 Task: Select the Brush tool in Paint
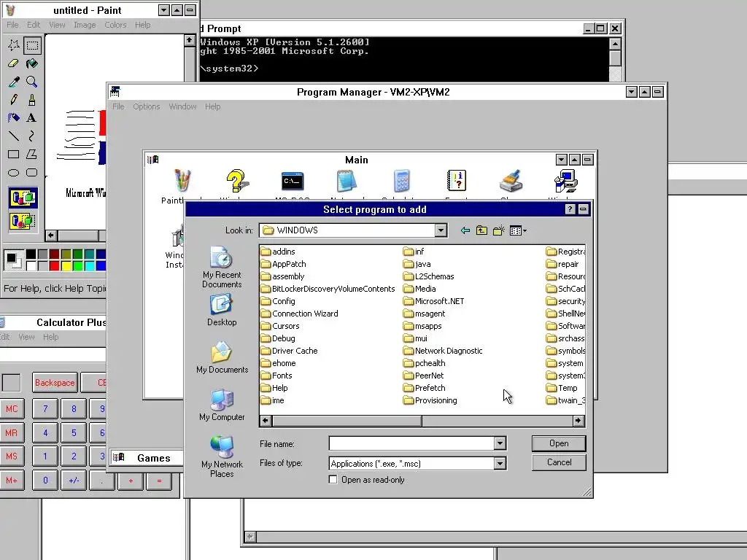(32, 99)
